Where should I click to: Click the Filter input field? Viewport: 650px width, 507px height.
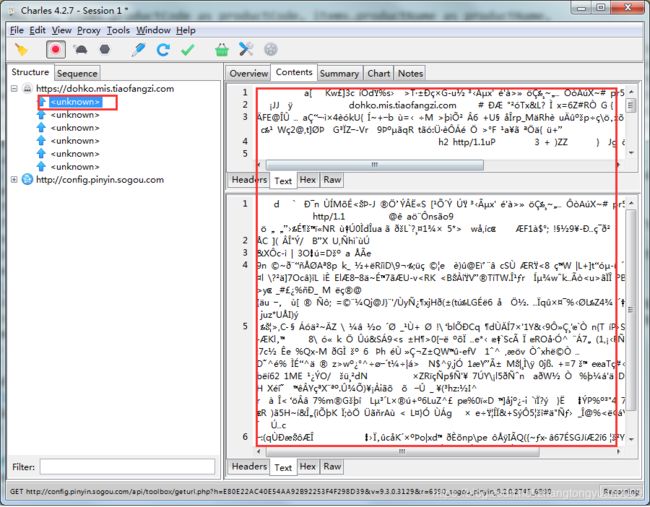pyautogui.click(x=127, y=467)
